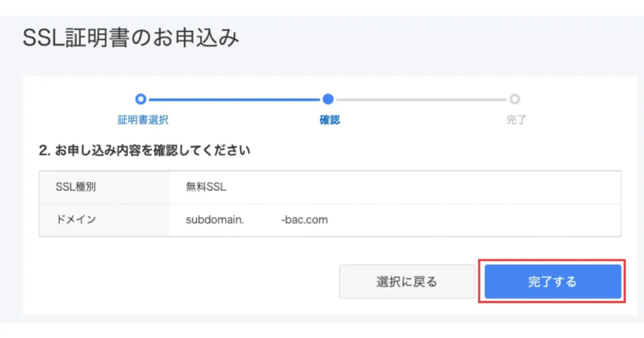Click the gray progress line toward 完了
This screenshot has height=338, width=644.
[x=421, y=99]
